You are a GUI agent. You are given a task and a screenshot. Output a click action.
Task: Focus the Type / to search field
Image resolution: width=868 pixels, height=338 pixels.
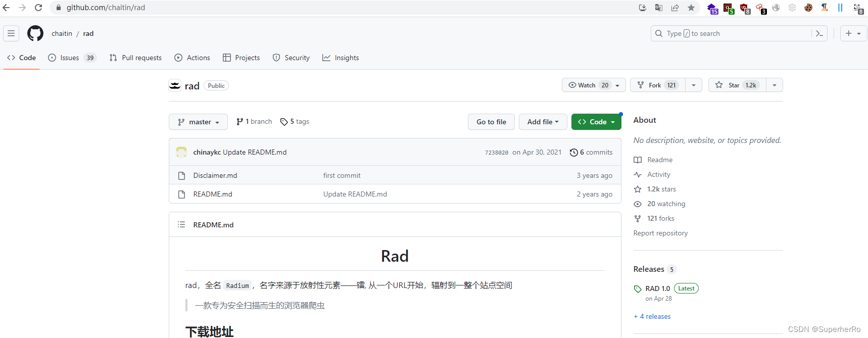(x=731, y=33)
